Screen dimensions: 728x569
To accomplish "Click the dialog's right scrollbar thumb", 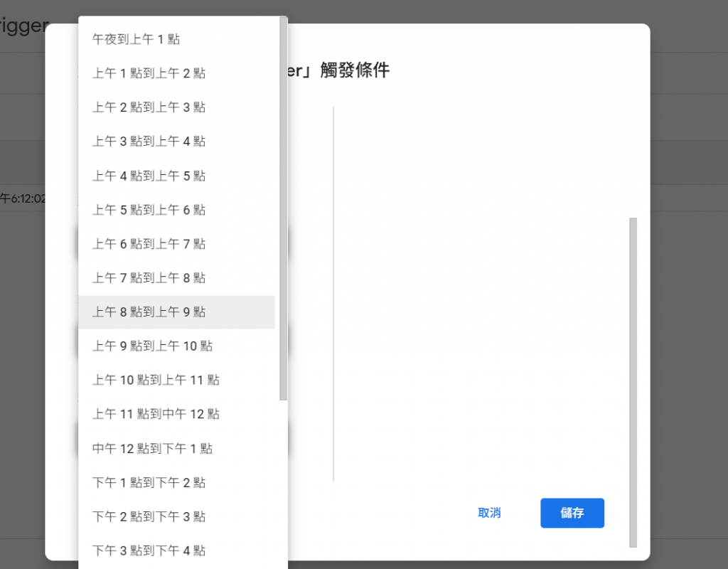I will [633, 382].
